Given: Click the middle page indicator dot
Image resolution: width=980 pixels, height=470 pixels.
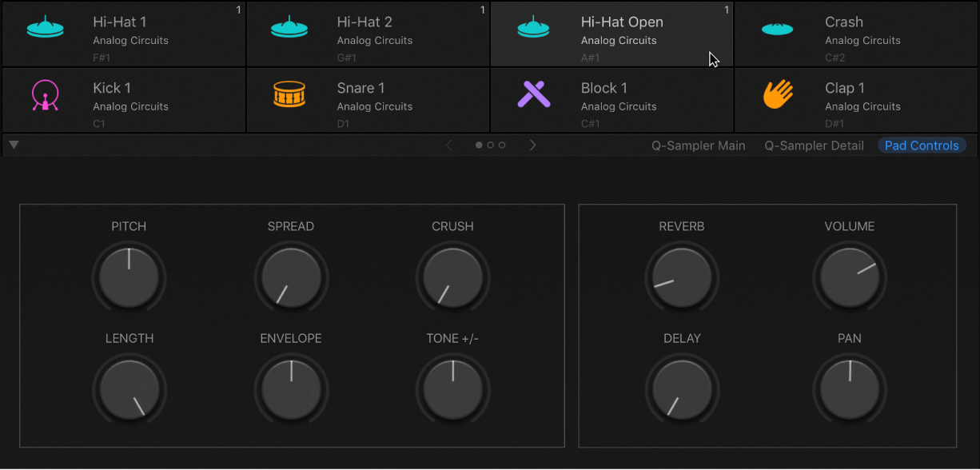Looking at the screenshot, I should 490,145.
